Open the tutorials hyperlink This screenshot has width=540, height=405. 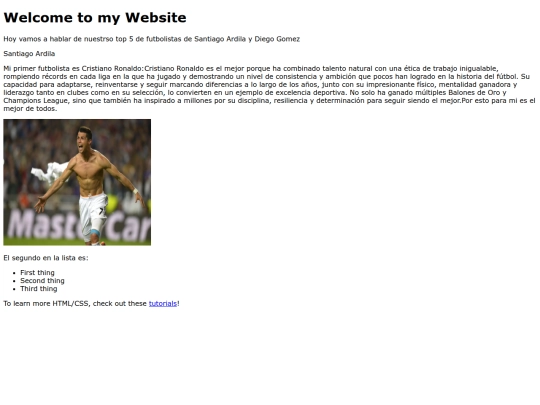tap(163, 303)
